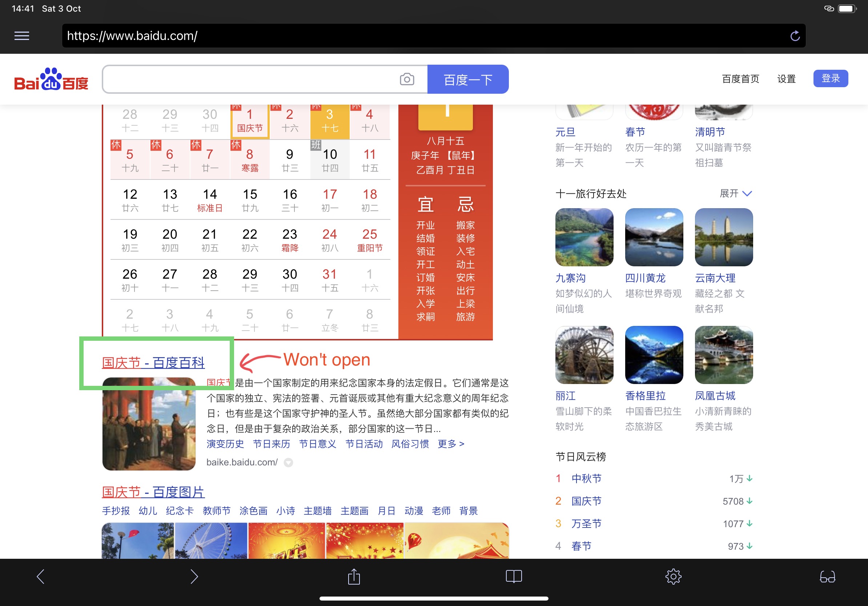Toggle reader mode glasses icon
Screen dimensions: 868x606
[x=827, y=577]
